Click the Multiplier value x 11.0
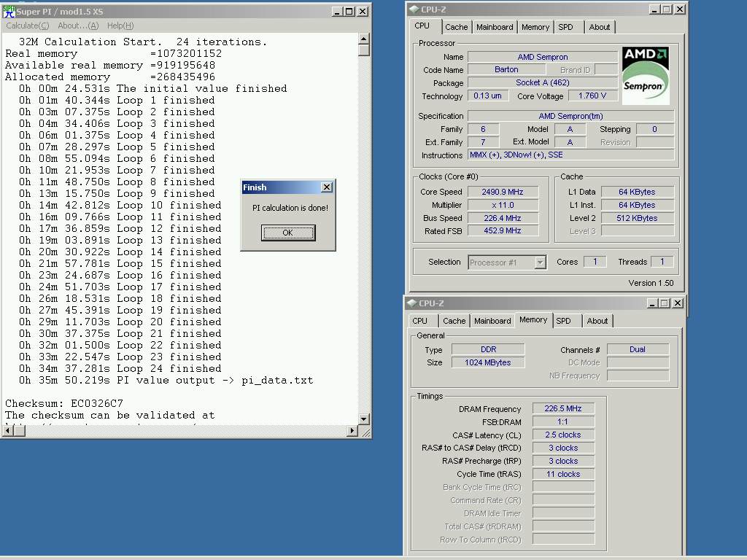The height and width of the screenshot is (560, 747). (x=503, y=205)
